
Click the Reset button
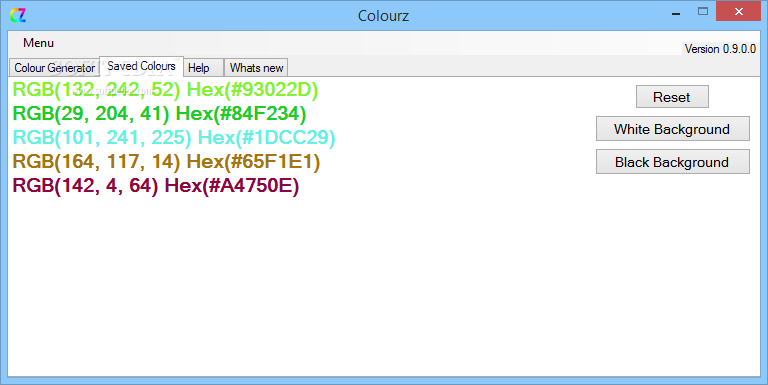pos(672,97)
